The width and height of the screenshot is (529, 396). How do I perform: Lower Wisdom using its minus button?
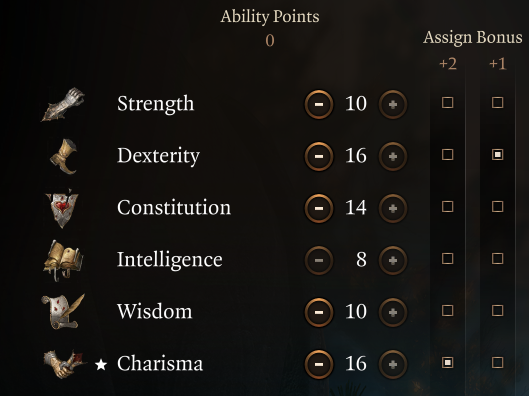[319, 312]
